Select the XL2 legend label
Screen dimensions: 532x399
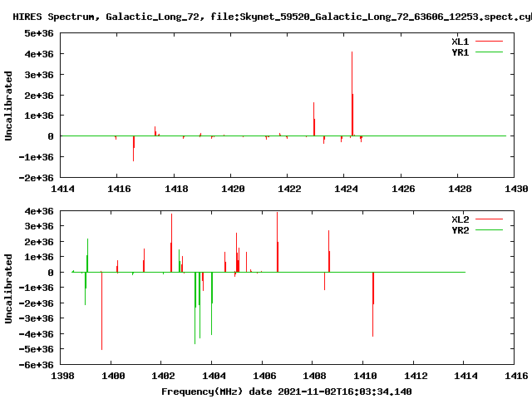point(460,219)
